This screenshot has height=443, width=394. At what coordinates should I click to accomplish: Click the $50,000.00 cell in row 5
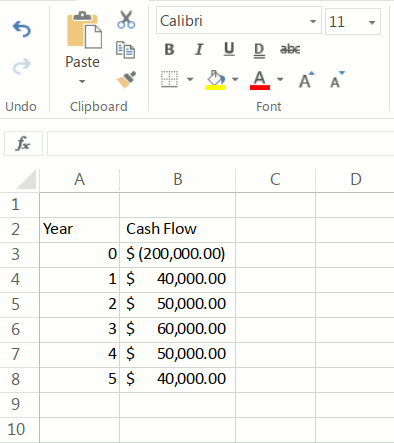pos(177,305)
